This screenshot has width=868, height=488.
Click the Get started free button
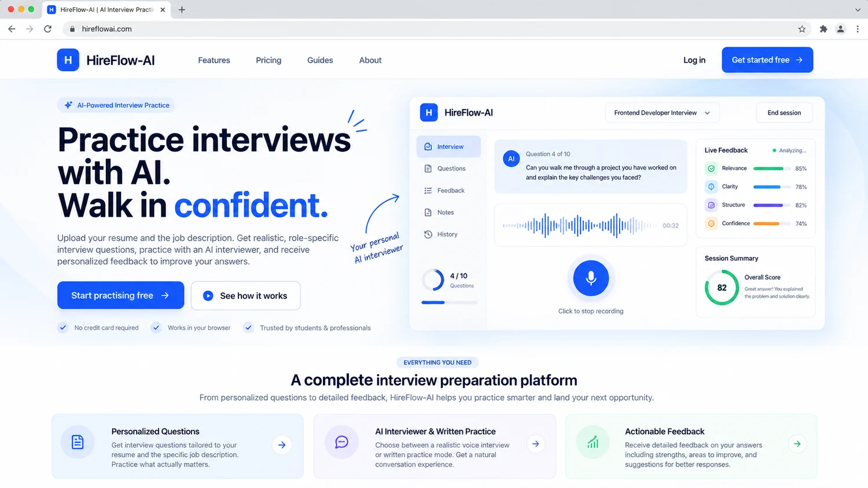click(767, 60)
